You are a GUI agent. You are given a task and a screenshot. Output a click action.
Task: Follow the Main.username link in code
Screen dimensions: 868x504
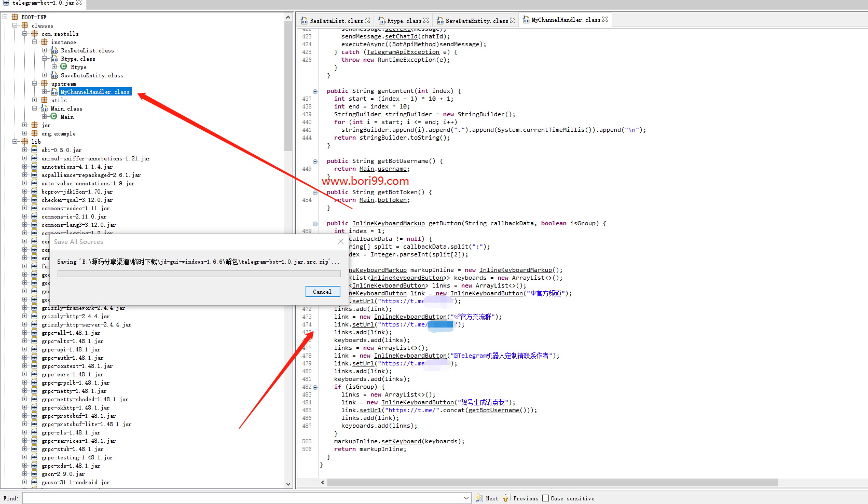(384, 169)
